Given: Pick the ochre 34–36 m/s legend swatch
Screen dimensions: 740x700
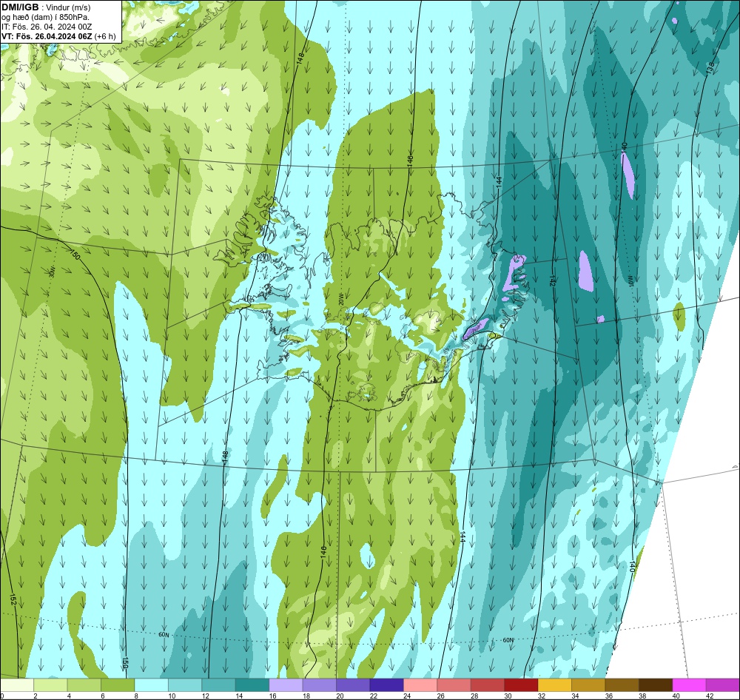Looking at the screenshot, I should 588,684.
